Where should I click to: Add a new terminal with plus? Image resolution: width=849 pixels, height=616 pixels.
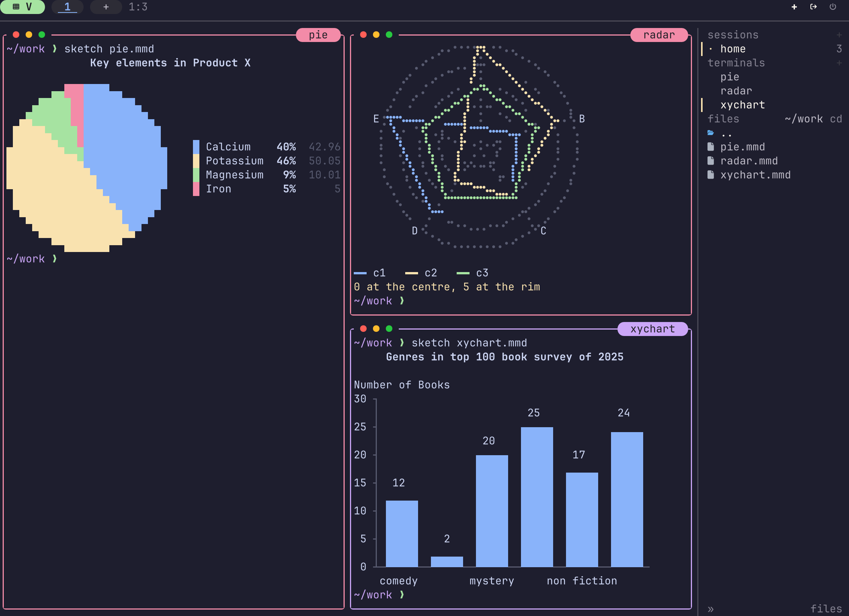coord(839,63)
